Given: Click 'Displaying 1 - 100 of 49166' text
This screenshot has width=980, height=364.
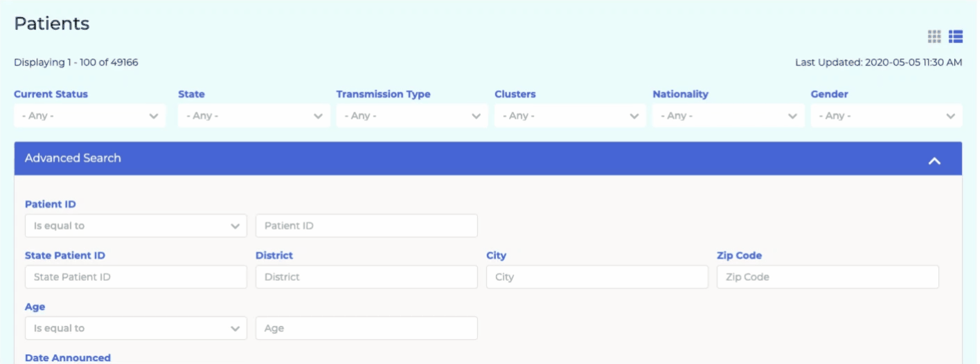Looking at the screenshot, I should tap(76, 62).
